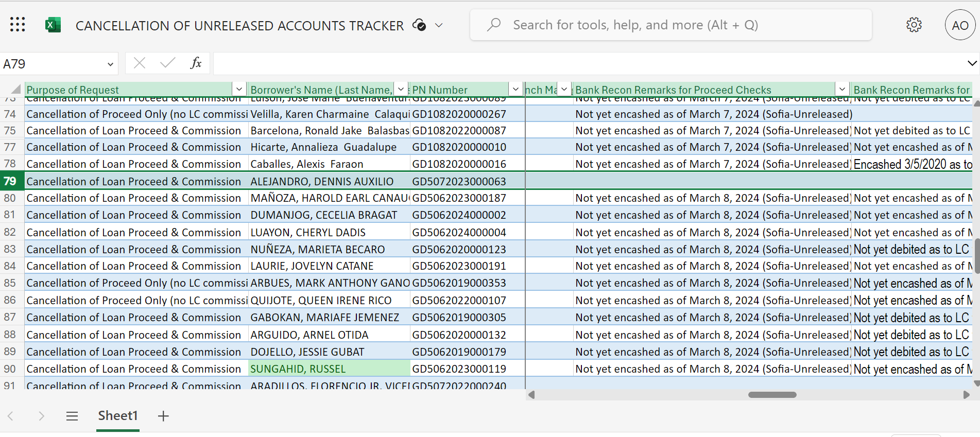Select cell Velilla, Karen Charmaine

[329, 114]
